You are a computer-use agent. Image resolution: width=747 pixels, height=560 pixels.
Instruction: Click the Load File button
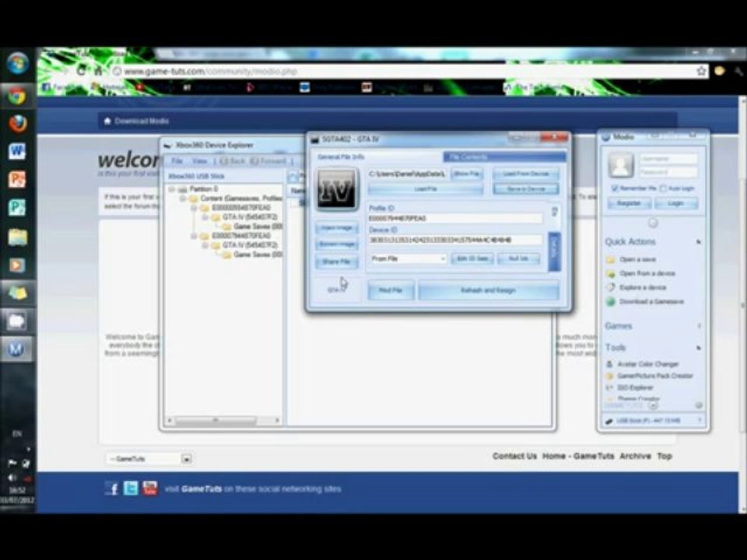426,189
